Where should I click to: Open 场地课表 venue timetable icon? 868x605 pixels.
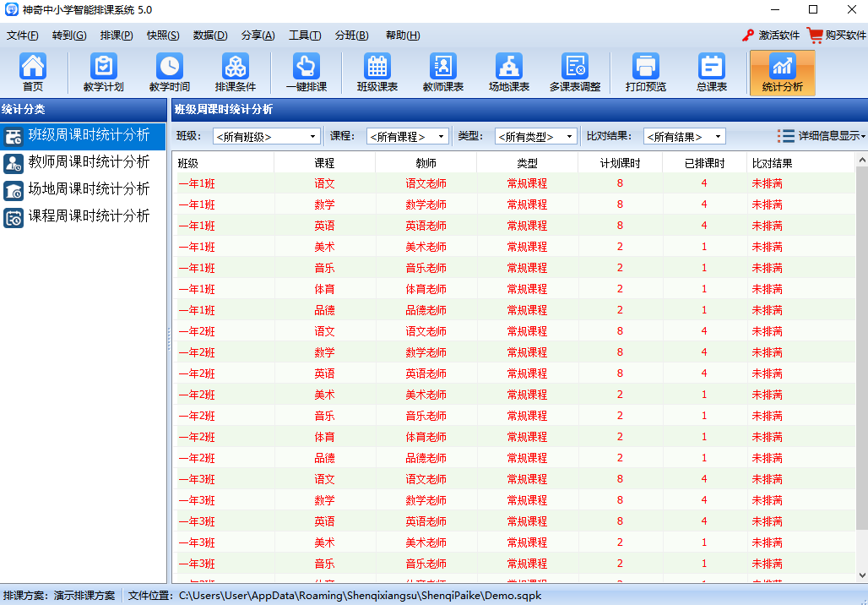click(x=508, y=73)
